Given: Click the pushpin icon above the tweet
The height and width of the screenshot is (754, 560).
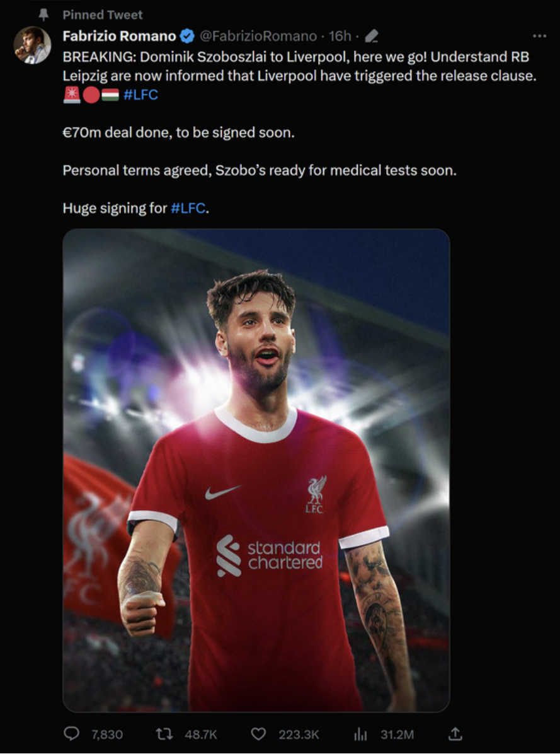Looking at the screenshot, I should (43, 15).
